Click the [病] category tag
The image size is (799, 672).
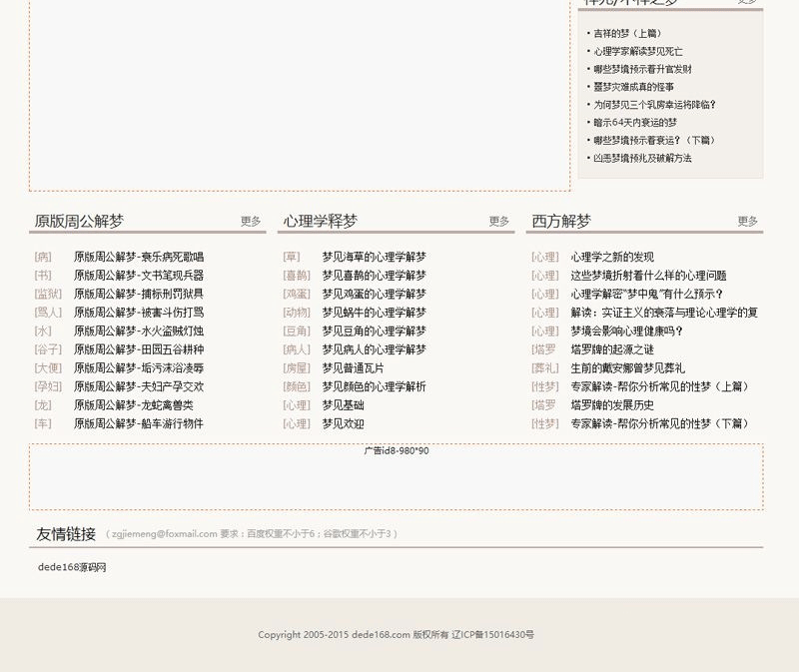(43, 257)
